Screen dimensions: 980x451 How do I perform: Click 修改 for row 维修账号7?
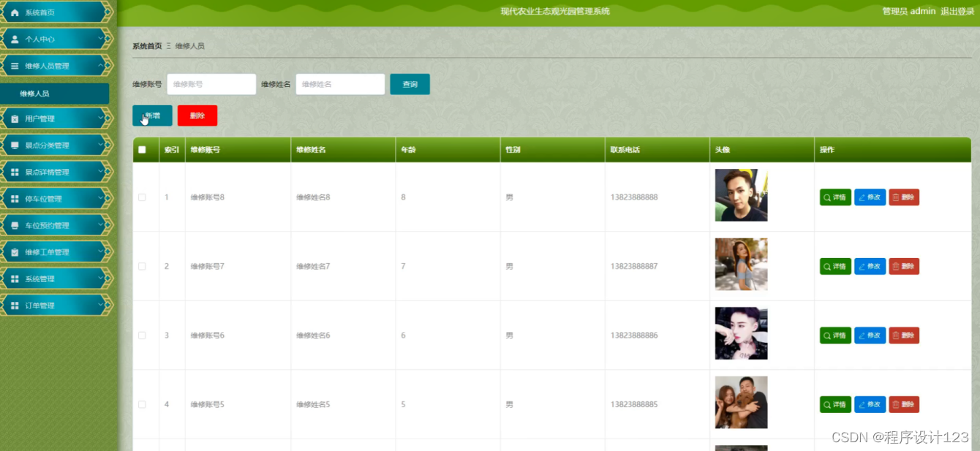click(870, 266)
